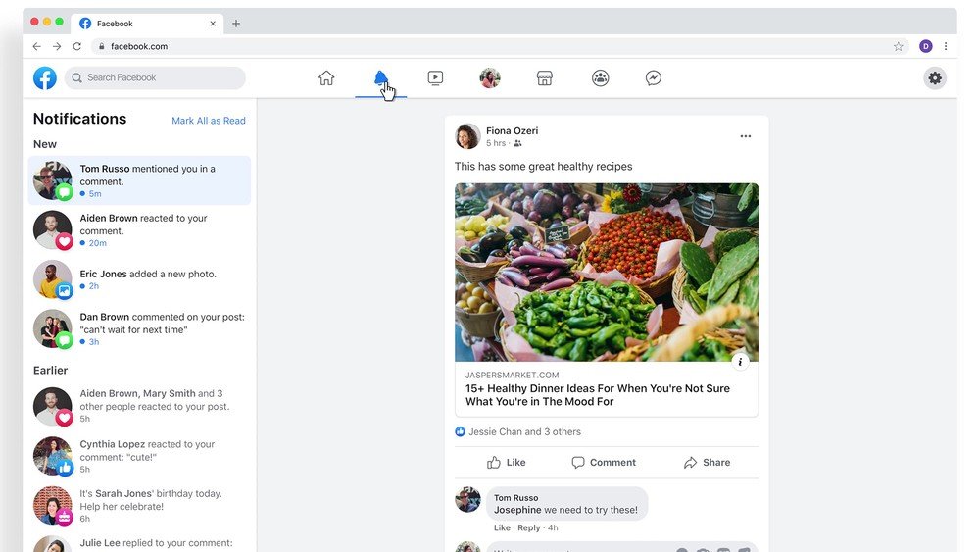
Task: Click the Search Facebook field
Action: pos(155,78)
